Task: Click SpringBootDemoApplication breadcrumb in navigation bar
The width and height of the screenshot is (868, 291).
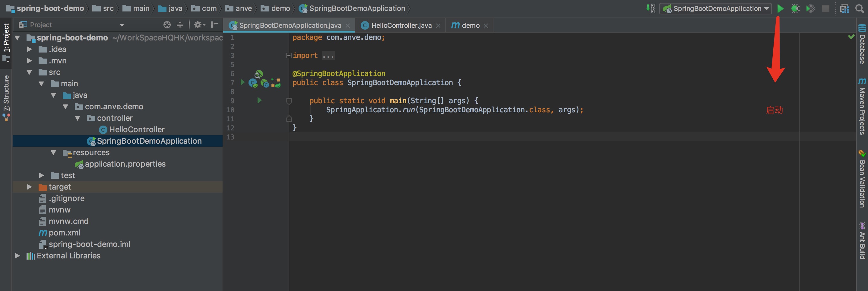Action: (352, 8)
